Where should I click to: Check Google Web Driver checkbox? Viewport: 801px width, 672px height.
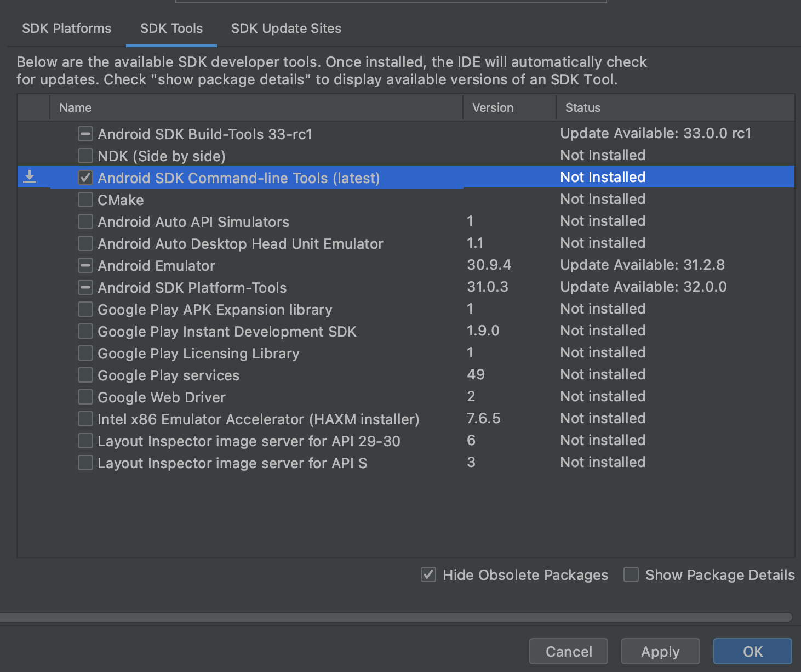click(x=85, y=397)
